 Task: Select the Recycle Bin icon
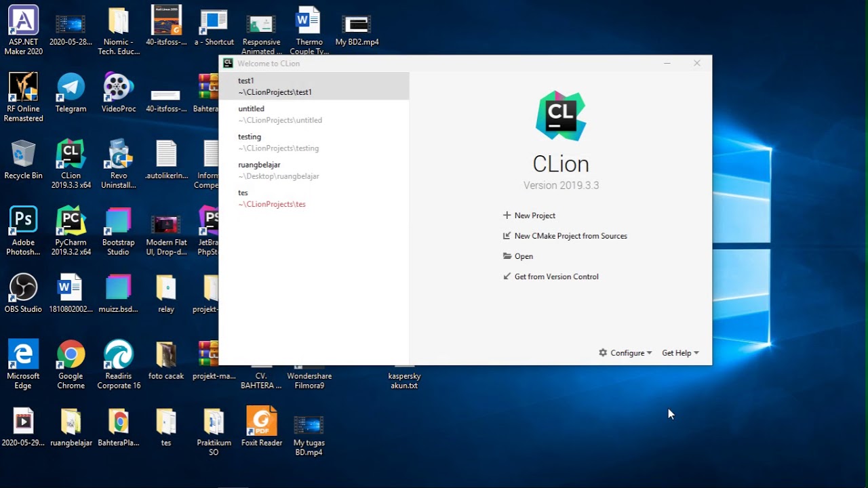pyautogui.click(x=23, y=160)
